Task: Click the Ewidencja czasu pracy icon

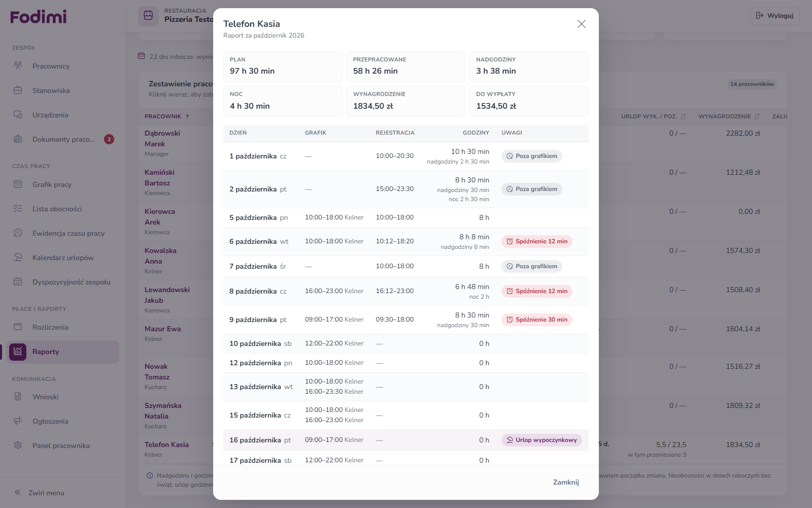Action: pos(18,233)
